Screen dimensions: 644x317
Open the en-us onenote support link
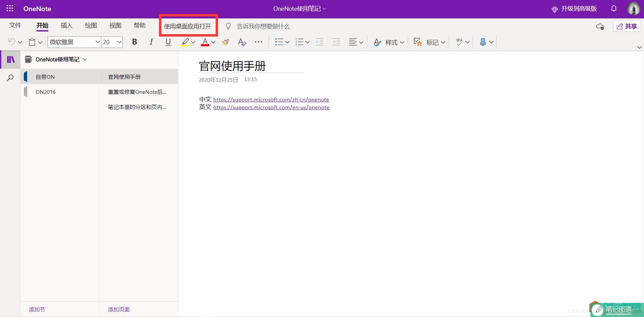(x=271, y=108)
